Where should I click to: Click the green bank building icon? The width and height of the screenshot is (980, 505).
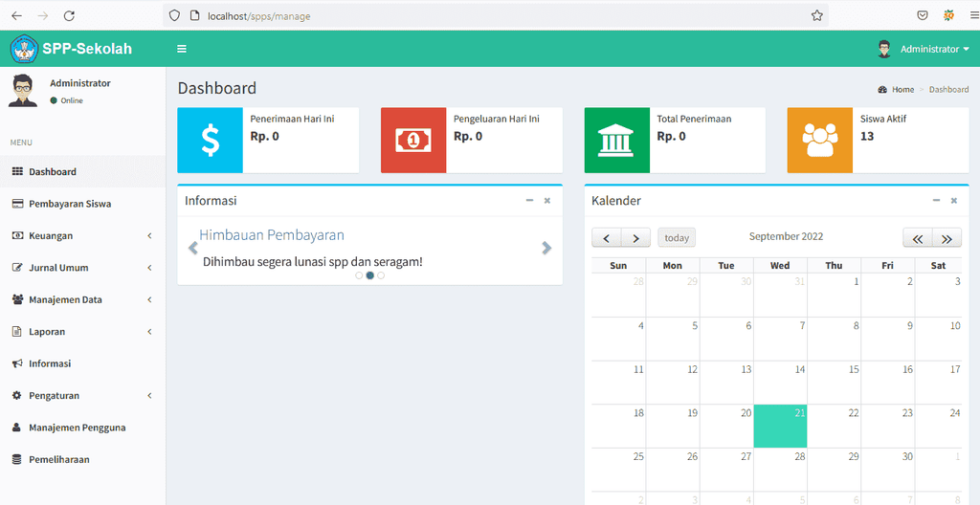(x=617, y=140)
